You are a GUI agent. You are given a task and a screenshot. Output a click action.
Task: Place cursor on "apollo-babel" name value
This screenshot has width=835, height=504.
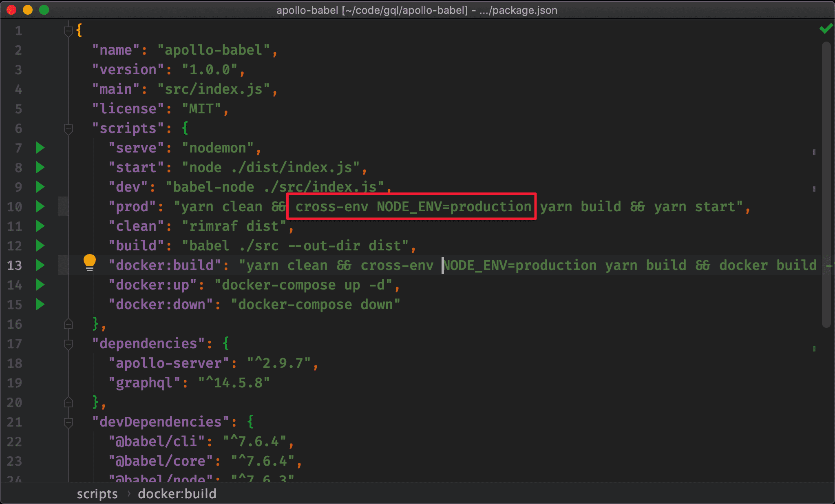[213, 50]
